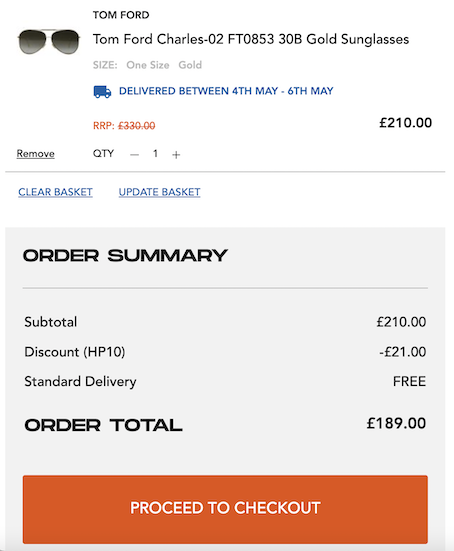Viewport: 454px width, 551px height.
Task: Increase quantity with the plus icon
Action: tap(176, 155)
